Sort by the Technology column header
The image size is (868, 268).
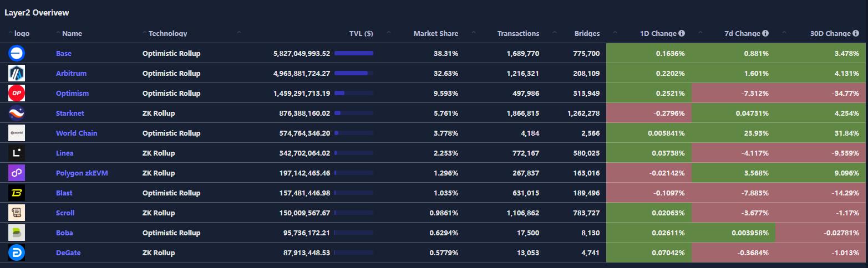pos(167,34)
